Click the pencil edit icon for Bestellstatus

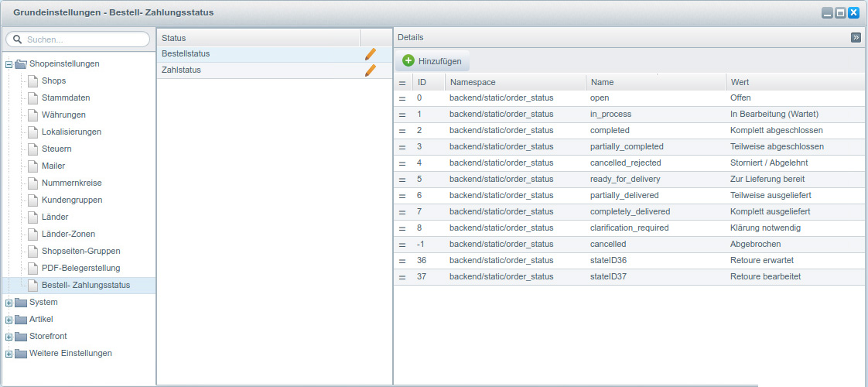pyautogui.click(x=370, y=54)
